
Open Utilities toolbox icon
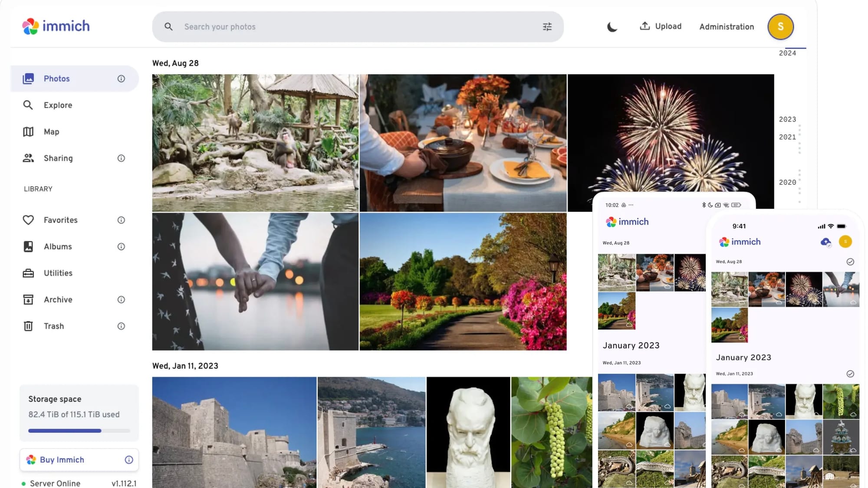[x=28, y=273]
